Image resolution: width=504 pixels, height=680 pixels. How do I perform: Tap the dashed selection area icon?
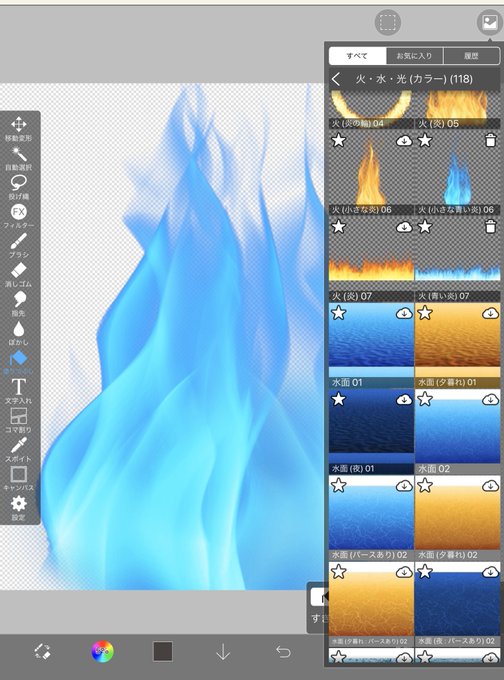tap(387, 23)
